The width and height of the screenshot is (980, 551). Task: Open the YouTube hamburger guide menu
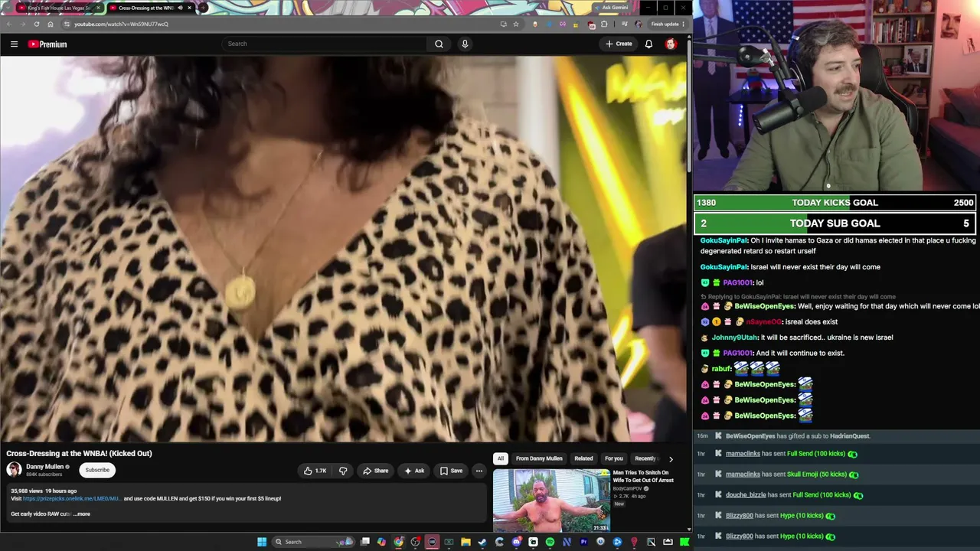point(14,44)
